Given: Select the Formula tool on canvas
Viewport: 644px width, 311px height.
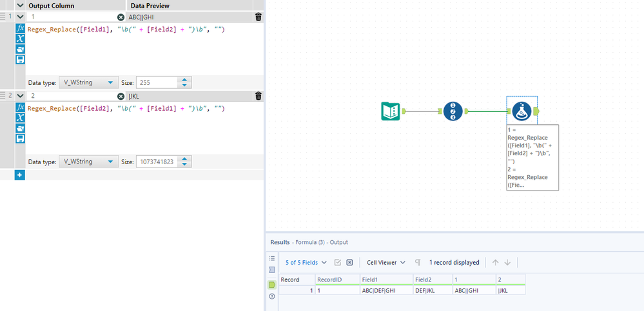Looking at the screenshot, I should click(522, 111).
